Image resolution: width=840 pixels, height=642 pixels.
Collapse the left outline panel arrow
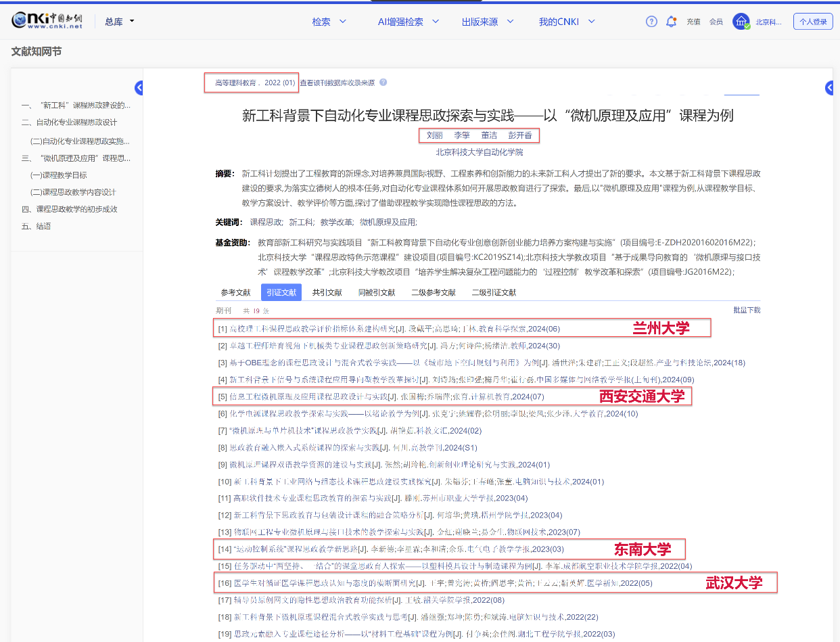[139, 87]
